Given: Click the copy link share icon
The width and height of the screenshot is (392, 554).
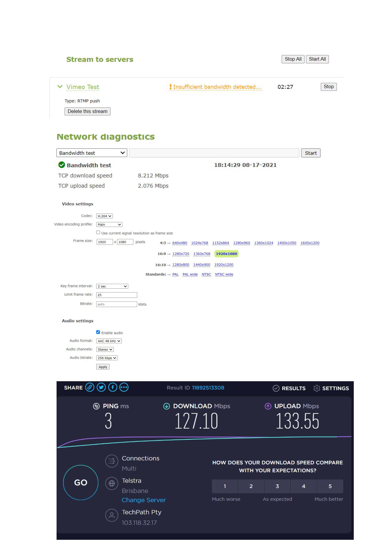Looking at the screenshot, I should 90,388.
